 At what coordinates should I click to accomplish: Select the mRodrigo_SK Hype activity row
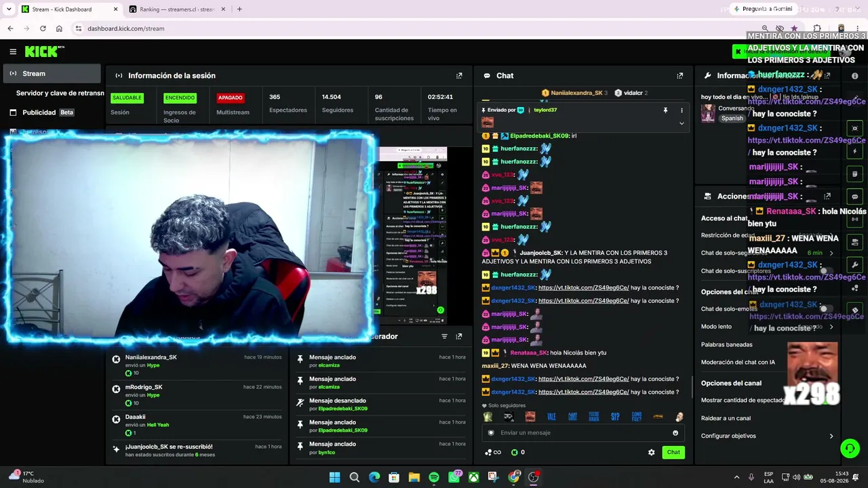[197, 394]
